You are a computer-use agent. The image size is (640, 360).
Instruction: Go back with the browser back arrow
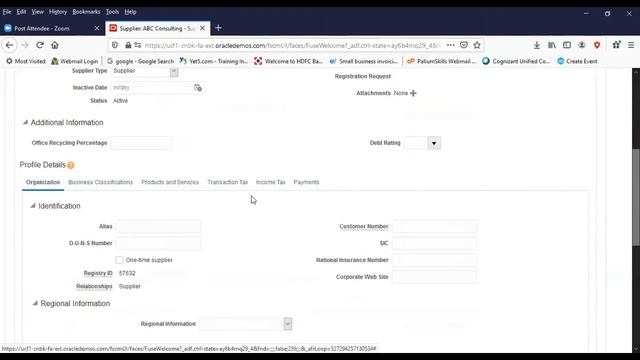[x=9, y=45]
